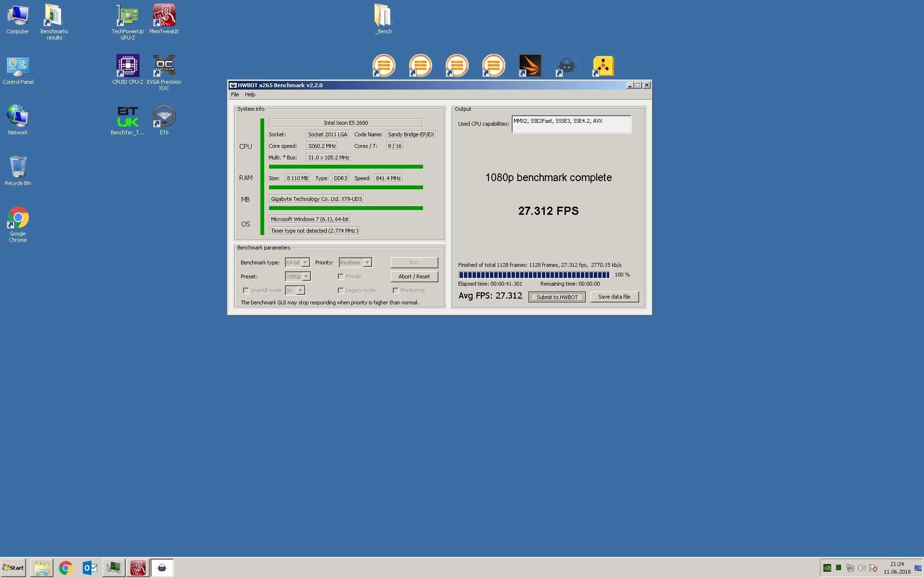This screenshot has width=924, height=578.
Task: Launch the MemTweakIt desktop shortcut
Action: (x=164, y=19)
